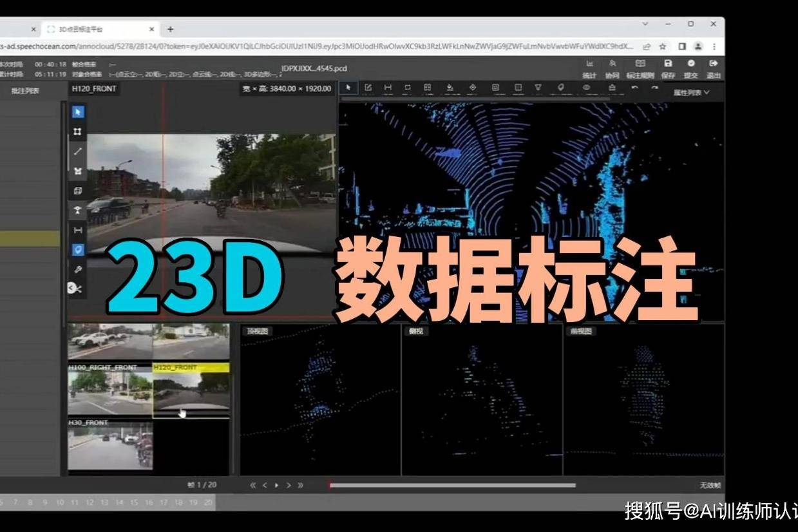Click the frame progress slider bar

pos(452,485)
